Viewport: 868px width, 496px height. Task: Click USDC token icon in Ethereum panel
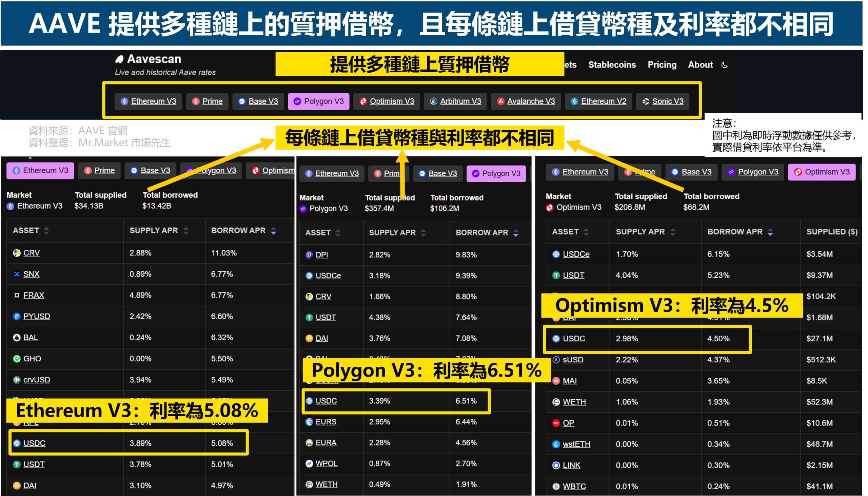pos(16,443)
